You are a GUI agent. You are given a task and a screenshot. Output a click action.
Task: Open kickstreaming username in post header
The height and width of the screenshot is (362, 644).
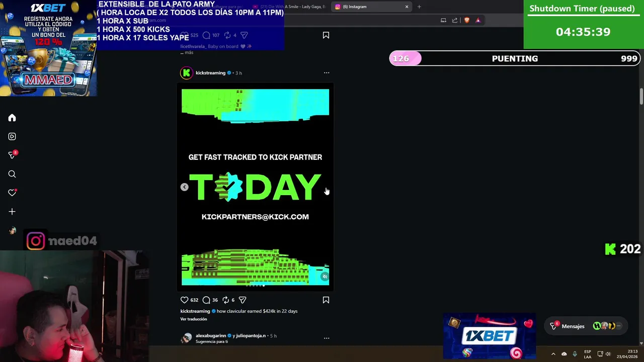coord(210,73)
